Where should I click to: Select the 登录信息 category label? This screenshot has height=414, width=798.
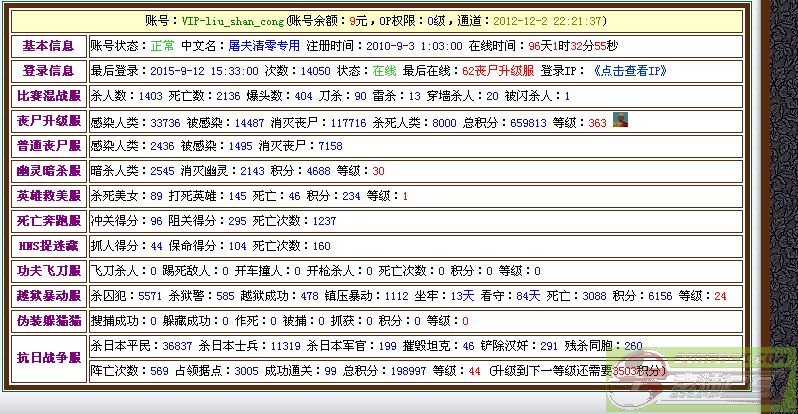click(x=47, y=71)
